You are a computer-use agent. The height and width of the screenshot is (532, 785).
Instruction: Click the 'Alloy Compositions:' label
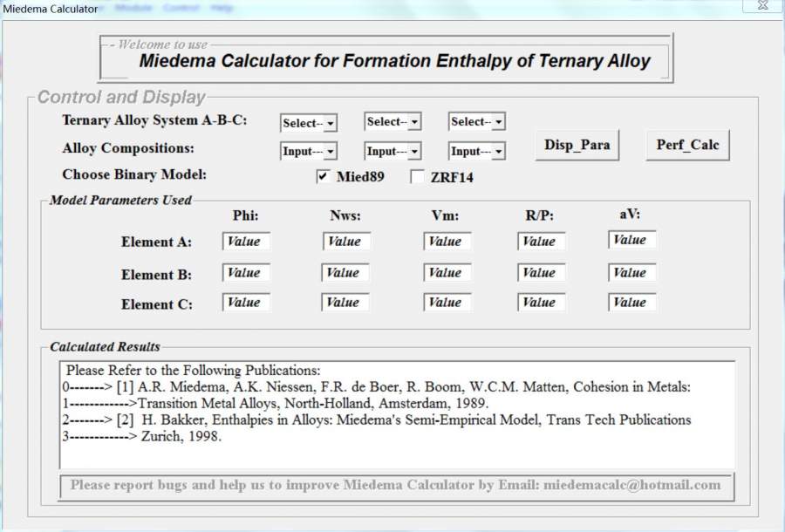(128, 148)
